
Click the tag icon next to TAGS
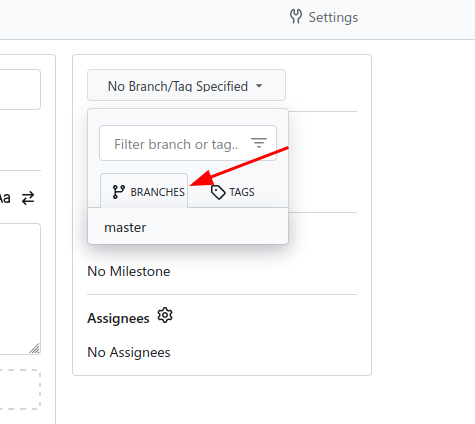(x=218, y=192)
